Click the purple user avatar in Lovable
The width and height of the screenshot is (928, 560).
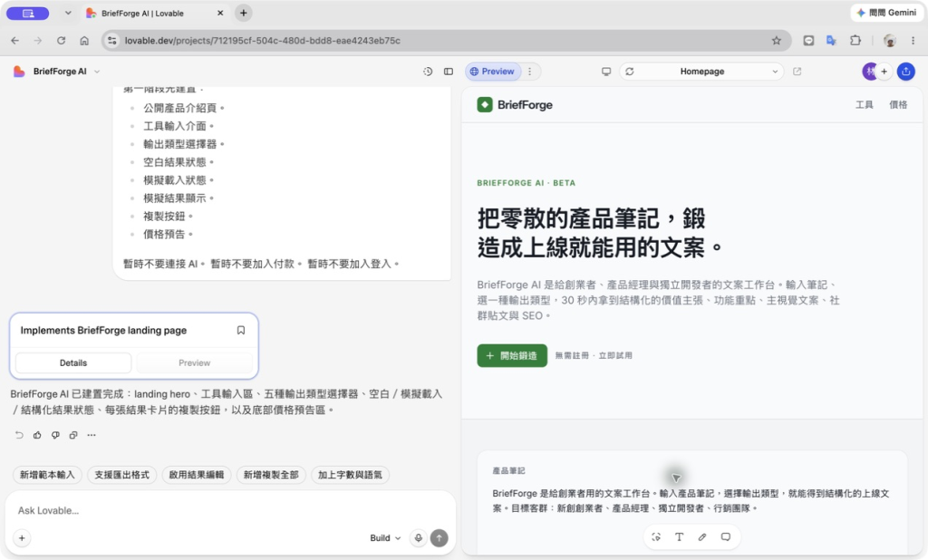point(869,72)
